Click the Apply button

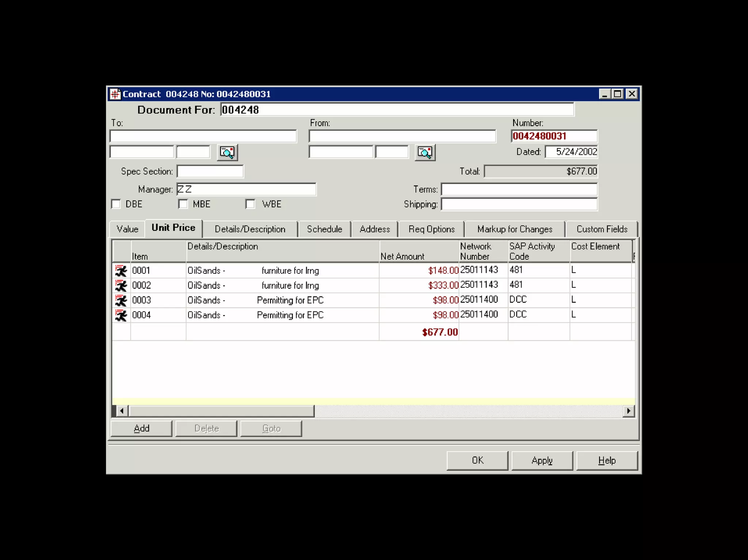pos(542,460)
